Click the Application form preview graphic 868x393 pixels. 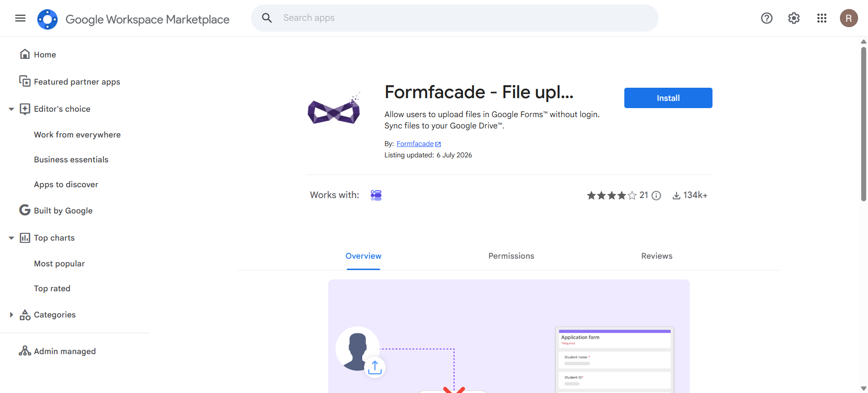615,360
